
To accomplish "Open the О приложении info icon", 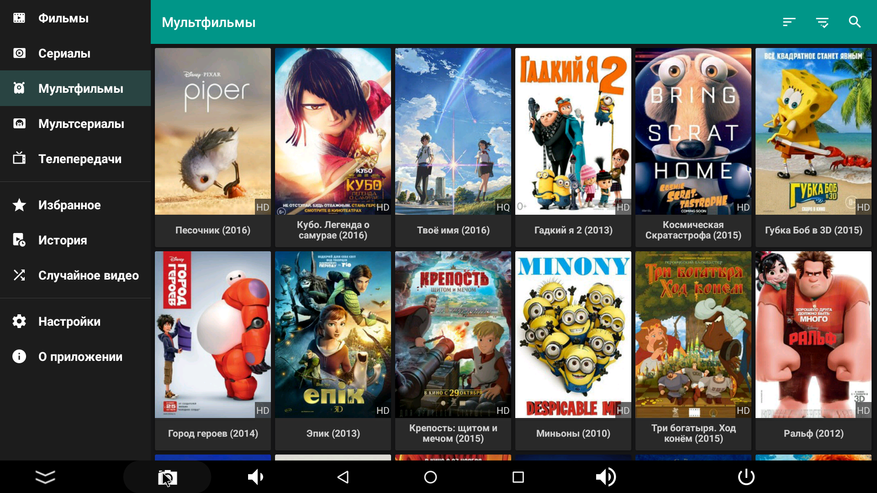I will click(19, 356).
